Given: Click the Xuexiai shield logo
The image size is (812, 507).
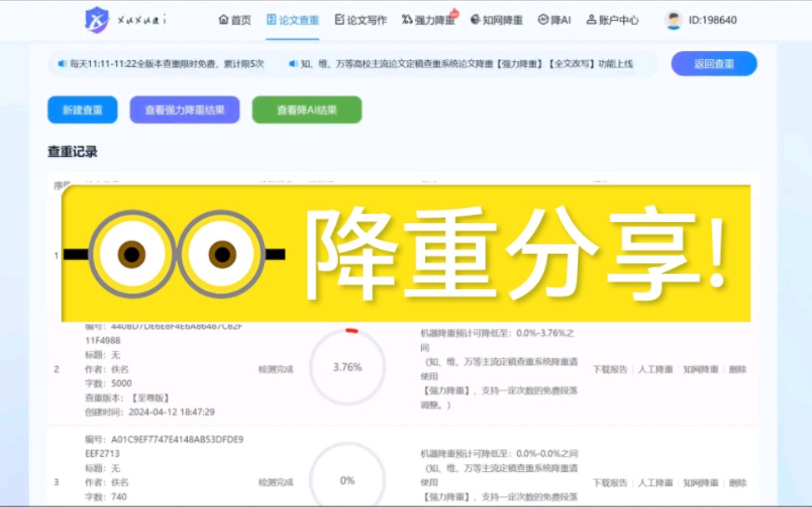Looking at the screenshot, I should pyautogui.click(x=97, y=20).
